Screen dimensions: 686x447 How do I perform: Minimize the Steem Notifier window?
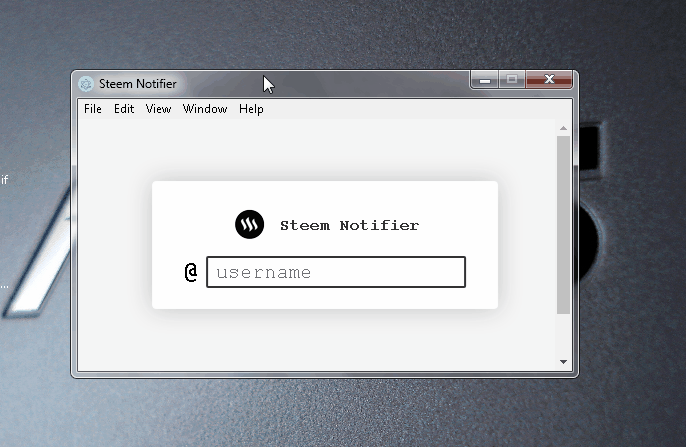484,80
